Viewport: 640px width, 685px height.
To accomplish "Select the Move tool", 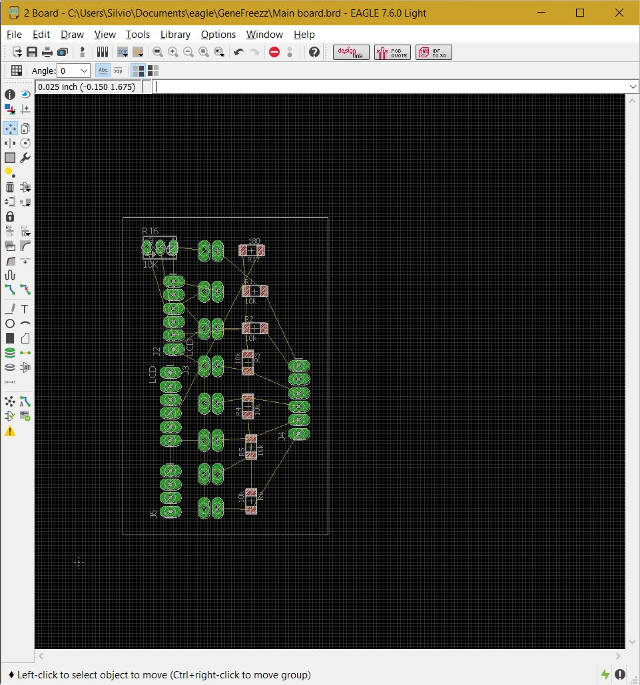I will (x=10, y=128).
